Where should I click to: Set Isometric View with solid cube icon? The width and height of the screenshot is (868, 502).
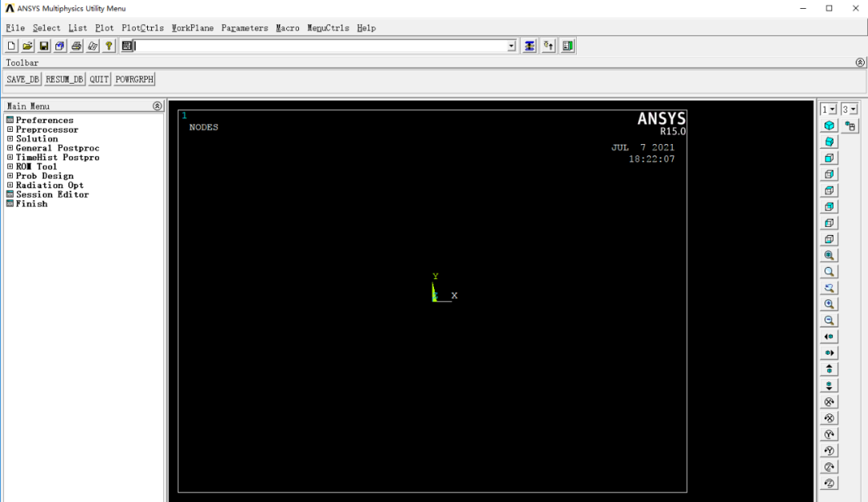(829, 125)
